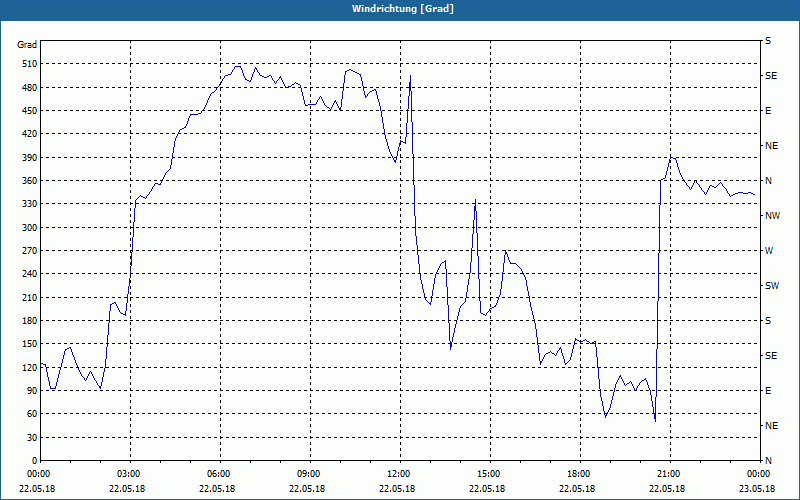Click the 420 y-axis value
This screenshot has width=800, height=500.
click(29, 134)
